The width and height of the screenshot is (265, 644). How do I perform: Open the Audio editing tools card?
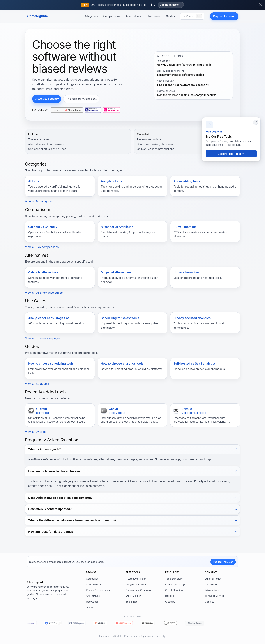click(205, 186)
